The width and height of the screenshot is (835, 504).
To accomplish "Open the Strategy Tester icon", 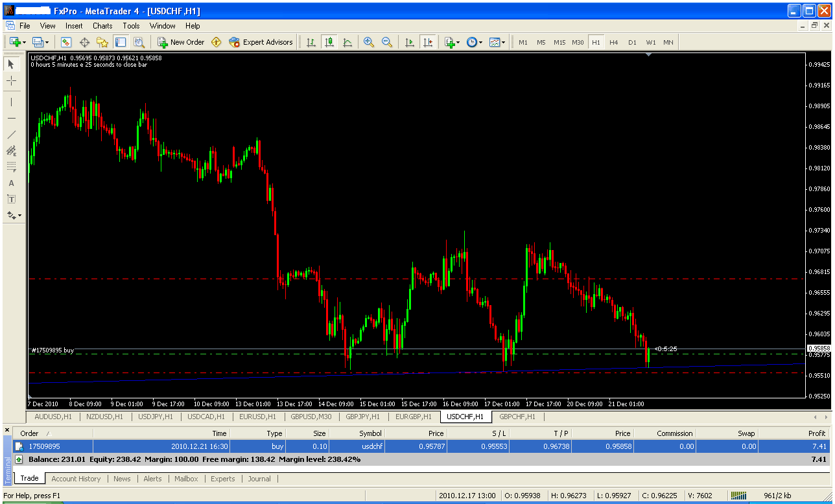I will [x=139, y=42].
